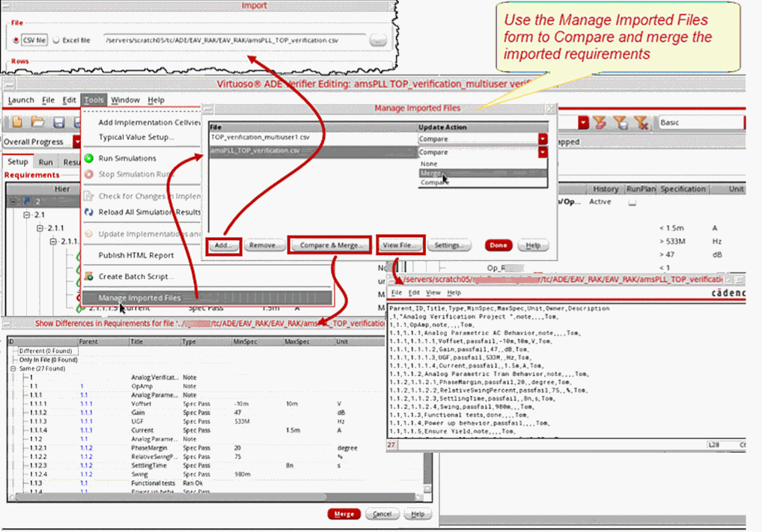762x532 pixels.
Task: Select Typical Value Setup menu entry
Action: click(136, 137)
